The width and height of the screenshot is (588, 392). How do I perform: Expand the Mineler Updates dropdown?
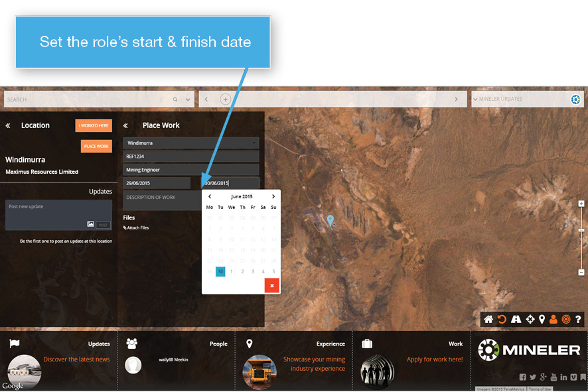[x=475, y=99]
